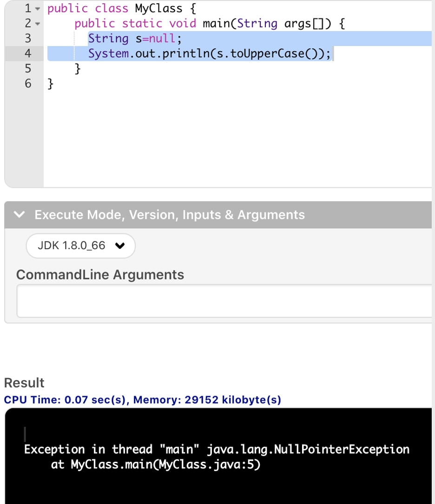Select line number 3 in the gutter

pos(28,39)
